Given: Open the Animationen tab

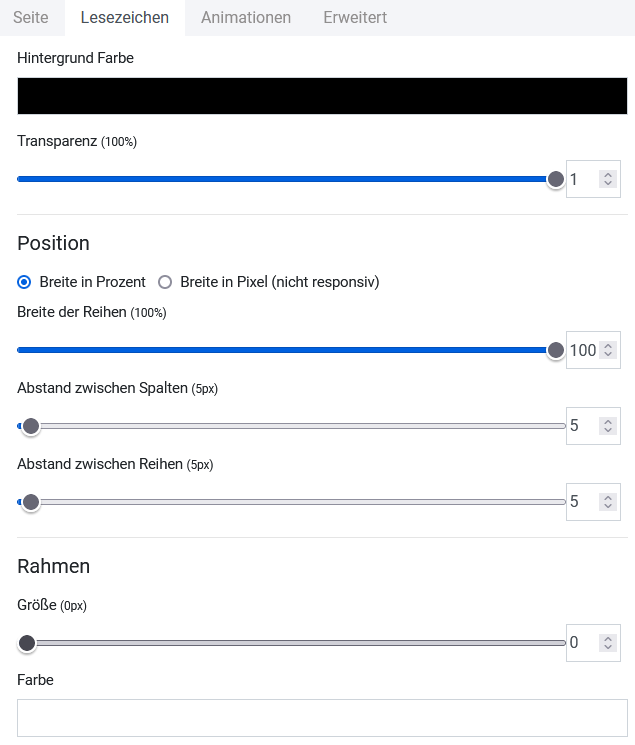Looking at the screenshot, I should point(246,18).
